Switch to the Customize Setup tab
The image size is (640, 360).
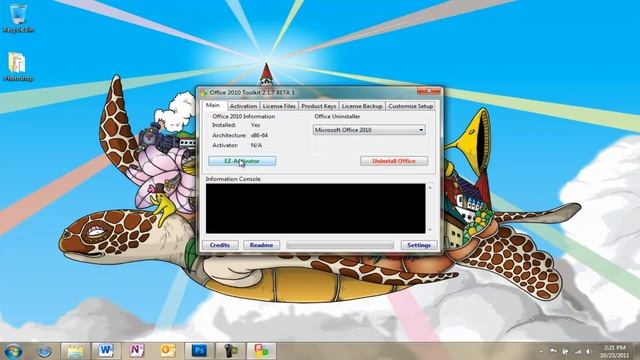point(410,106)
